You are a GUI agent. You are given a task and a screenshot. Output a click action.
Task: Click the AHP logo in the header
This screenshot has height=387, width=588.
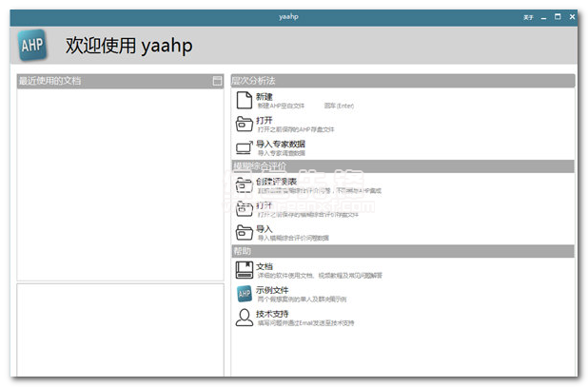point(32,45)
